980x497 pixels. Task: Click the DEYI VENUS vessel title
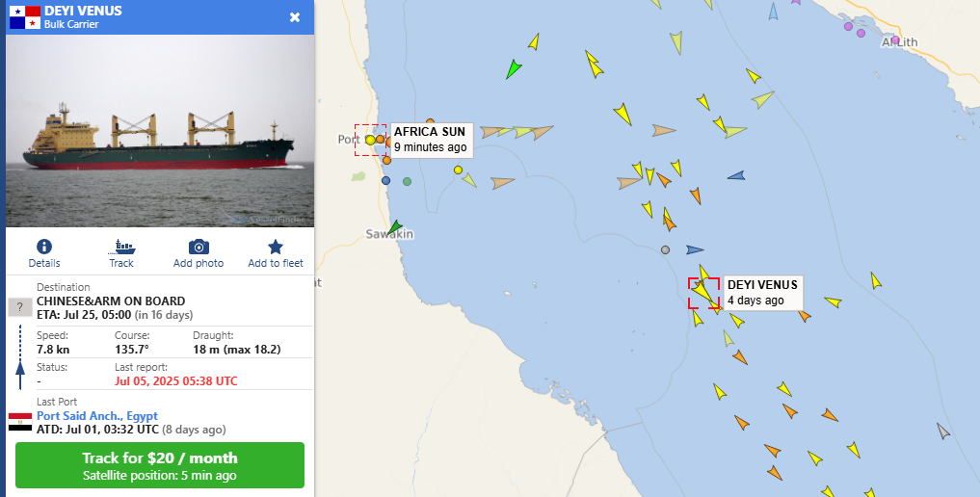(x=83, y=11)
